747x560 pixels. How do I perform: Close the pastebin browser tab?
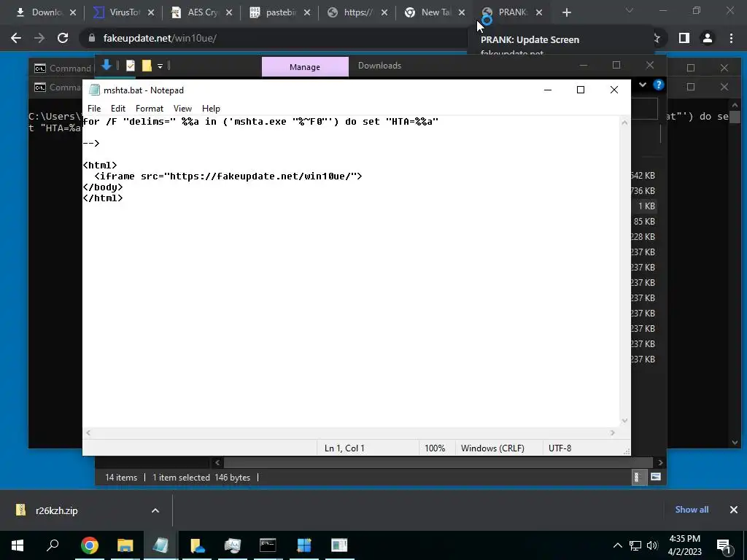click(307, 13)
